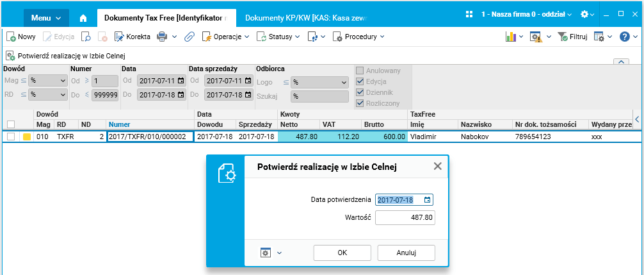Click the Home icon in the tab bar

point(83,18)
